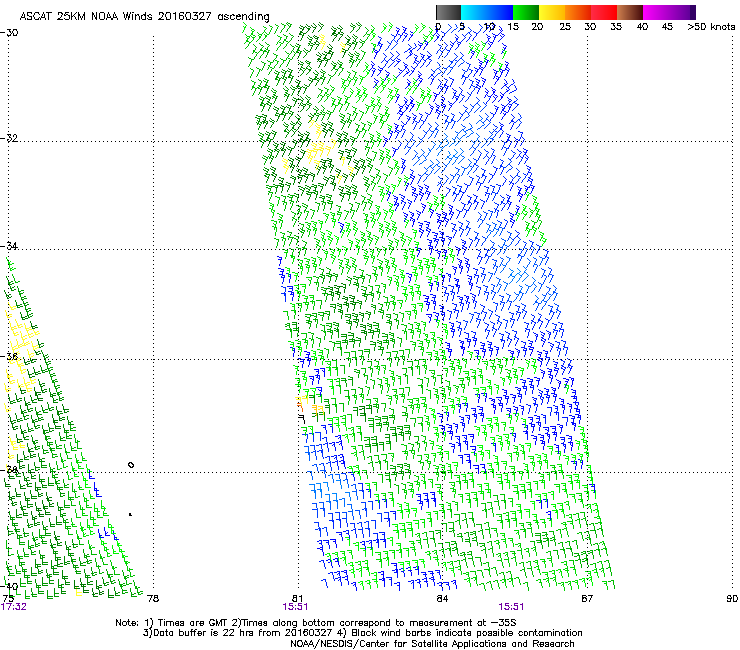This screenshot has height=650, width=740.
Task: Pick the orange 25-30 knots legend segment
Action: tap(578, 12)
